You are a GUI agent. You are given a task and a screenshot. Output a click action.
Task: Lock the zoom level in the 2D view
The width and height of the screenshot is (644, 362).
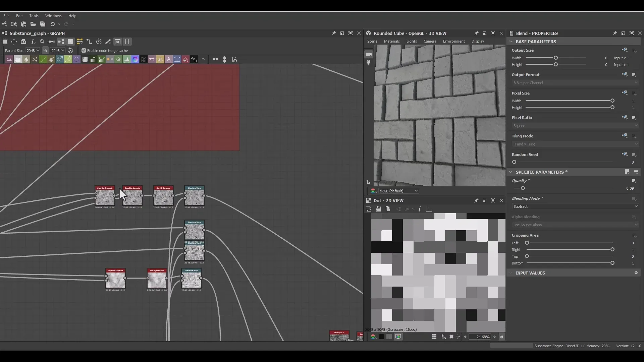(502, 337)
